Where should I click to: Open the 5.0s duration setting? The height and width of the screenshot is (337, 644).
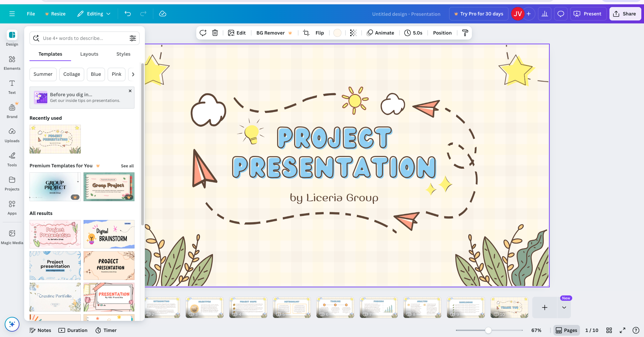click(x=413, y=33)
